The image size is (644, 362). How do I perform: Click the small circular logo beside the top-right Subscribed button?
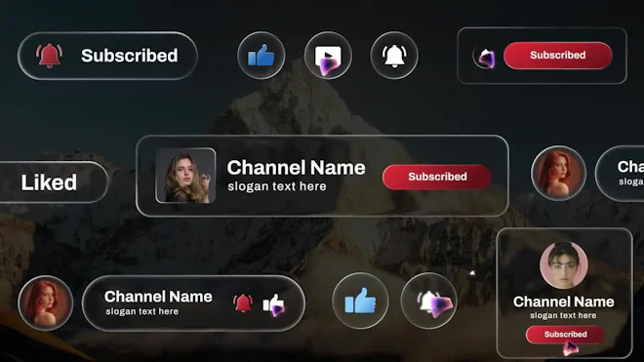pos(484,57)
